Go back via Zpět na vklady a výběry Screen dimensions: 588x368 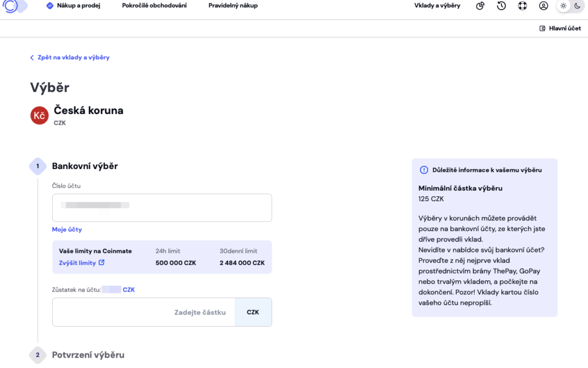[70, 57]
